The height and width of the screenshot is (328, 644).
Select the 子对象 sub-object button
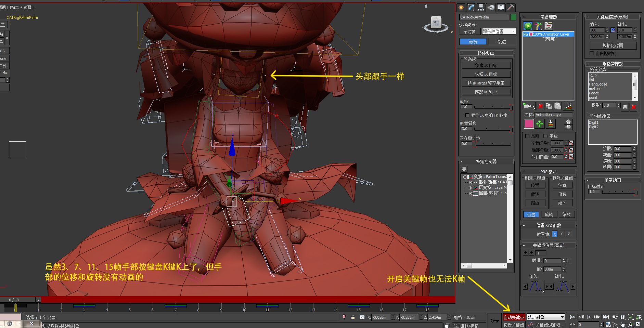point(469,31)
